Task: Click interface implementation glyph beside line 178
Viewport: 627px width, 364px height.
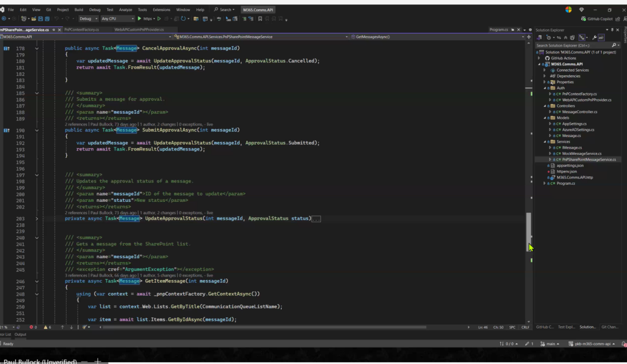Action: tap(6, 48)
